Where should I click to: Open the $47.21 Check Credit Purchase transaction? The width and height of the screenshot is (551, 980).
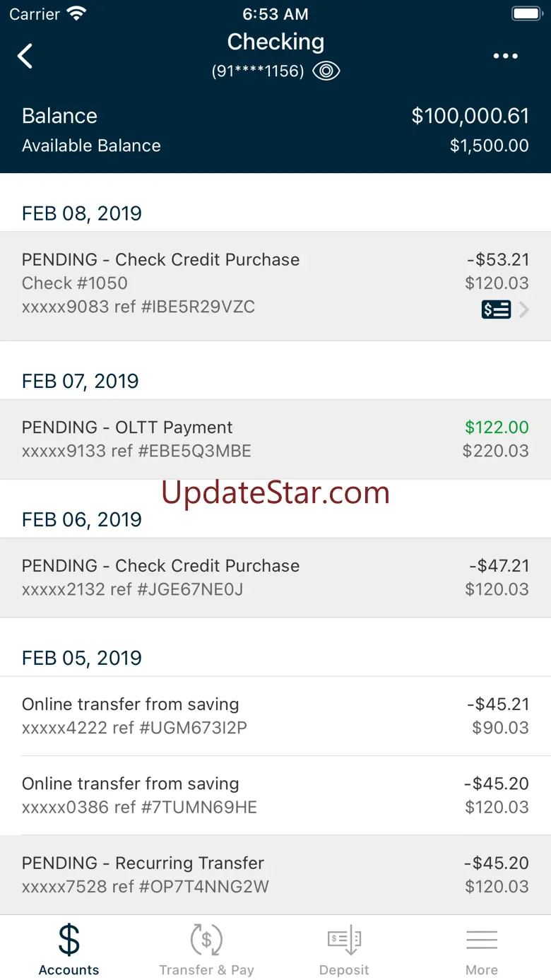tap(275, 577)
